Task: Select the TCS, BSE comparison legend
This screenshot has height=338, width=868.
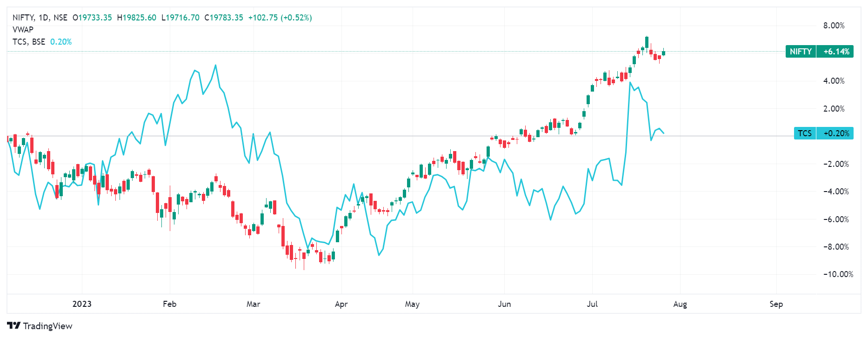Action: coord(29,42)
